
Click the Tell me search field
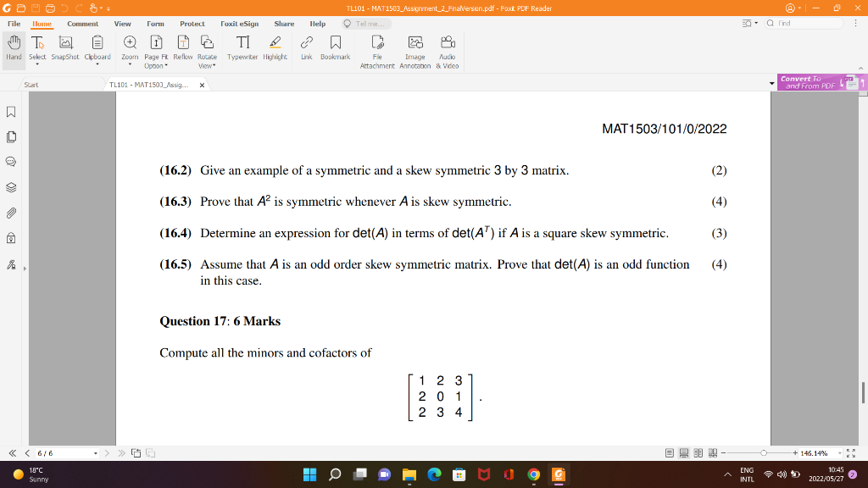coord(366,24)
